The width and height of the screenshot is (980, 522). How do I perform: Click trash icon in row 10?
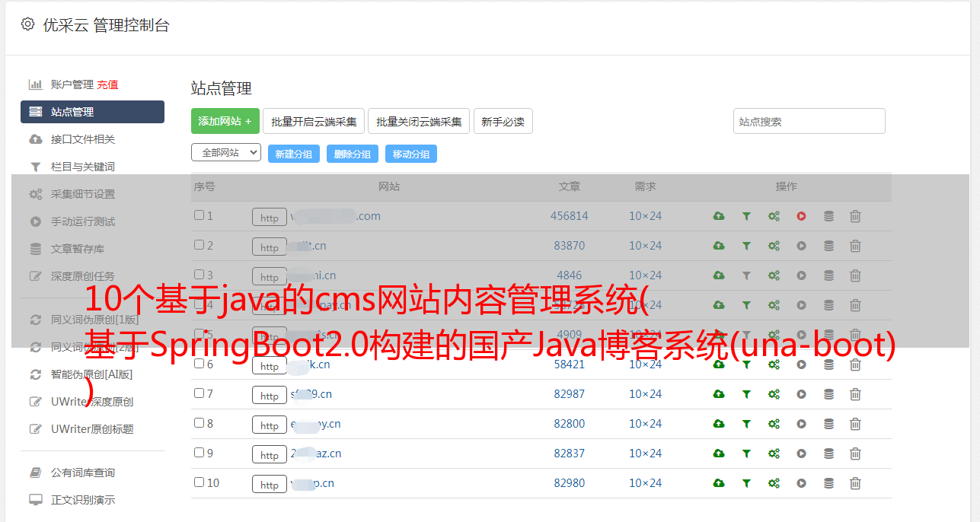[855, 483]
